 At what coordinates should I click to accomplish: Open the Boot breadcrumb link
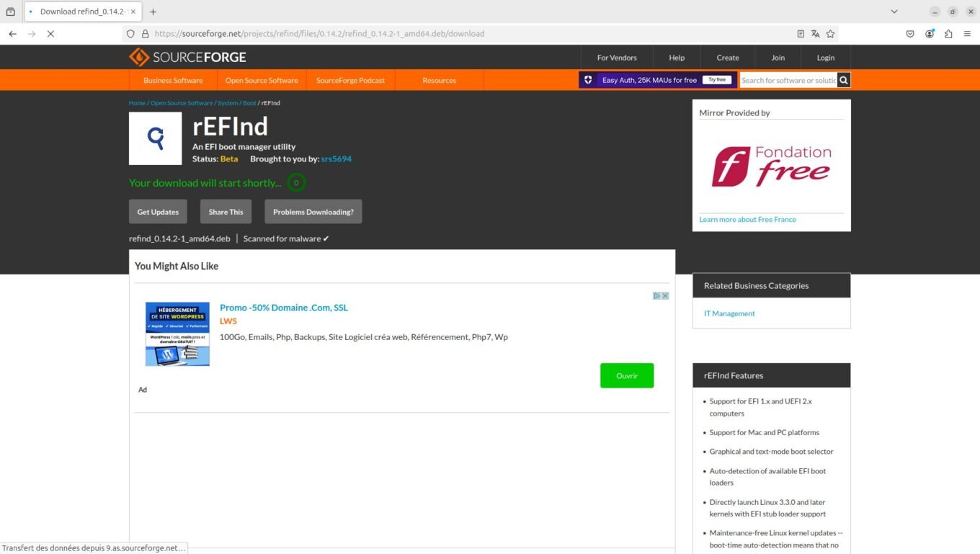coord(249,103)
